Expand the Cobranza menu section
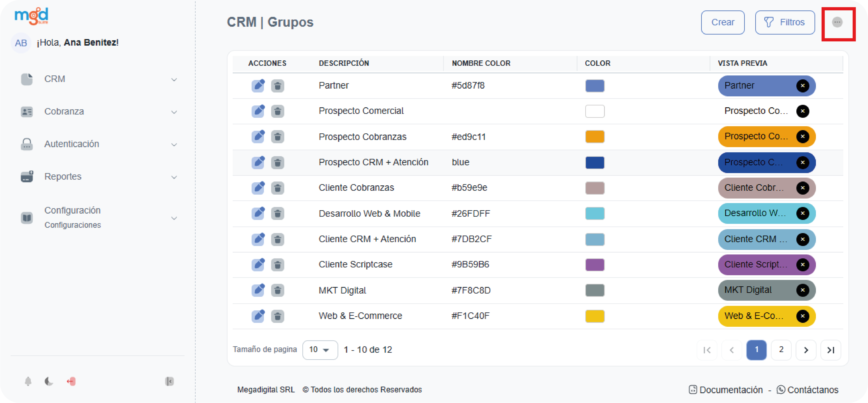 coord(98,111)
